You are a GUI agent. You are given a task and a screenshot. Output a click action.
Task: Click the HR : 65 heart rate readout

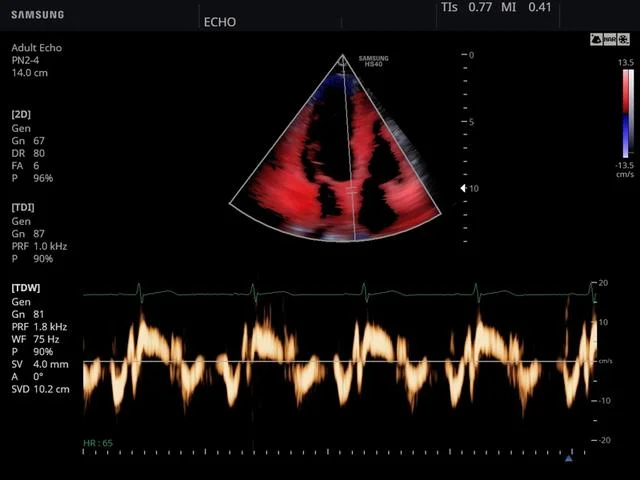click(x=98, y=443)
